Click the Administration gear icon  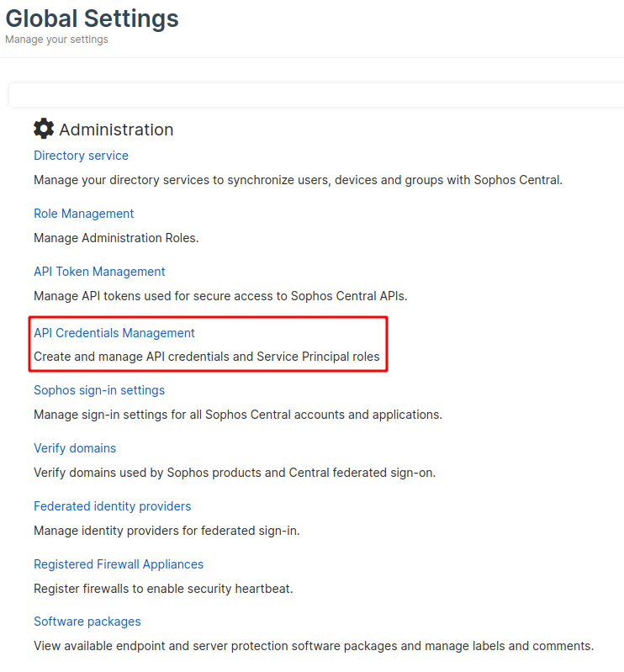click(x=44, y=129)
